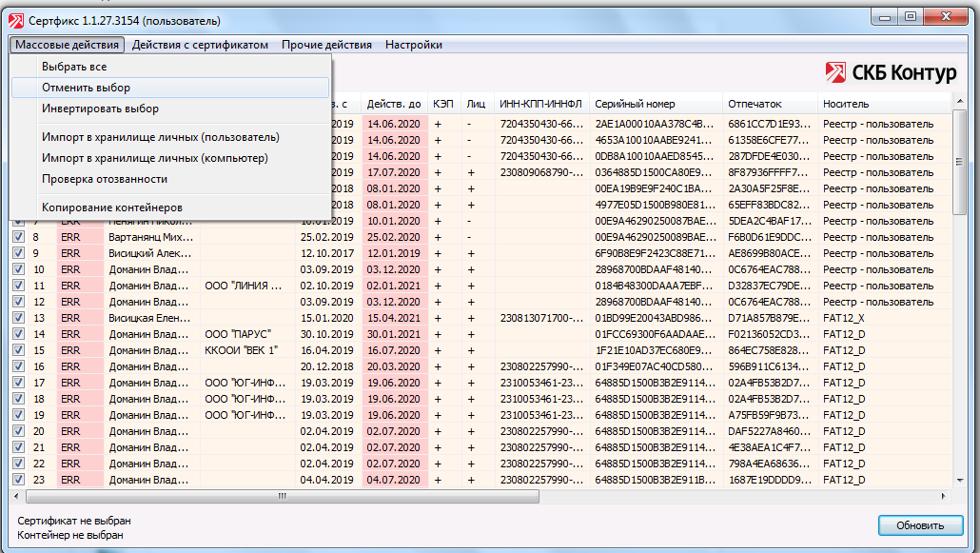
Task: Click the Сертификат не выбран status text
Action: click(x=74, y=521)
